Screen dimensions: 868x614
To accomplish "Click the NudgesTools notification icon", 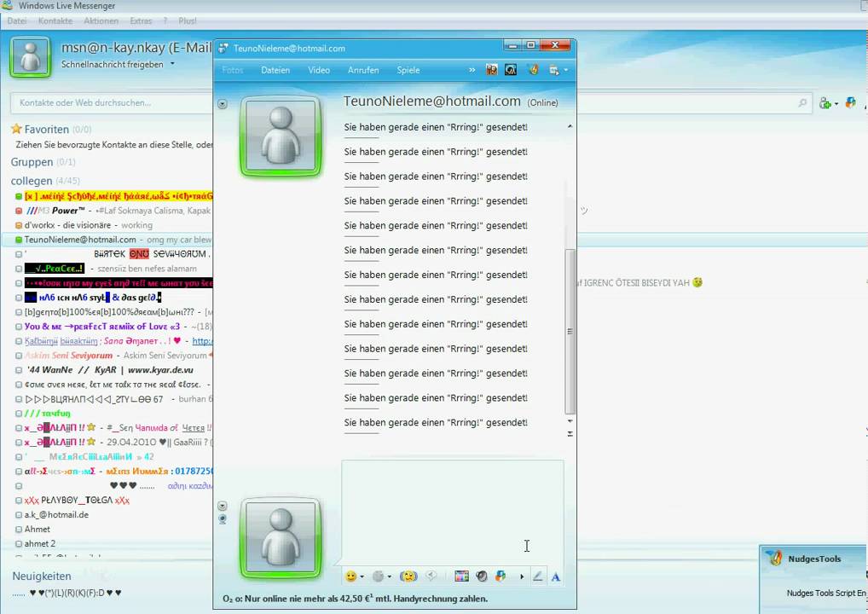I will [774, 558].
